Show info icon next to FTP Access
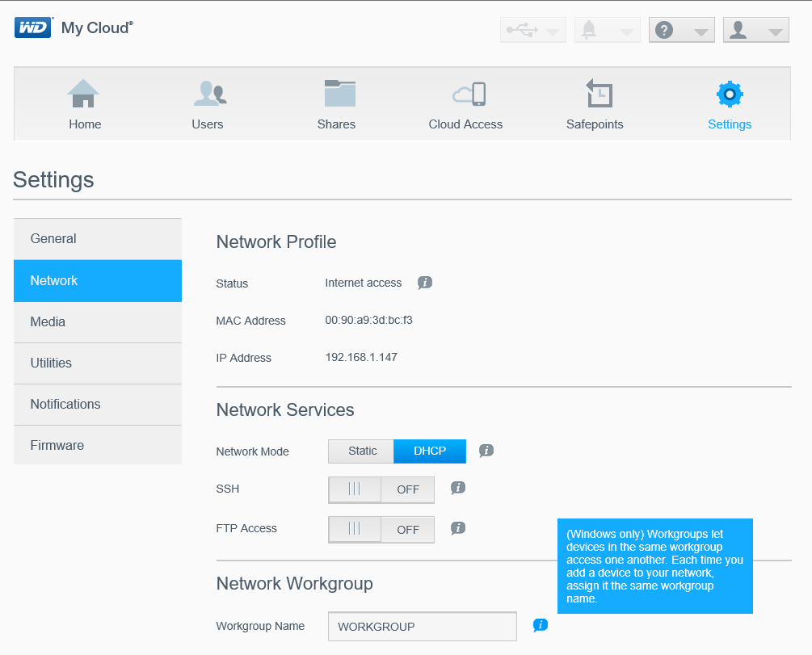This screenshot has height=655, width=812. 458,528
